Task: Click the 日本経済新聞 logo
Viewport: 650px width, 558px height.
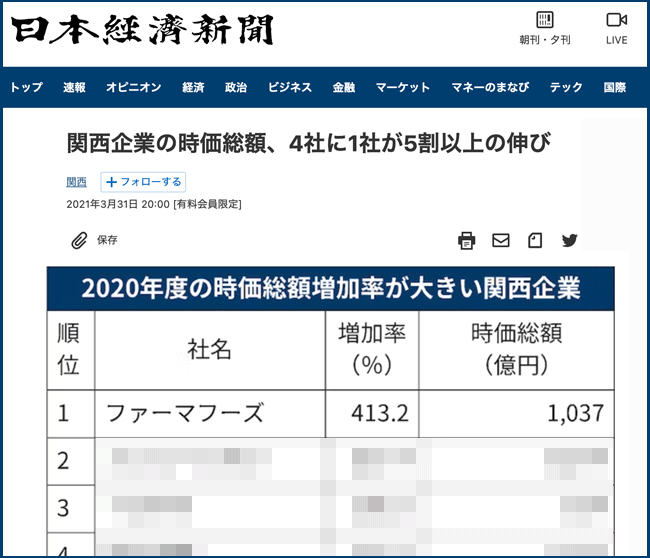Action: click(x=142, y=32)
